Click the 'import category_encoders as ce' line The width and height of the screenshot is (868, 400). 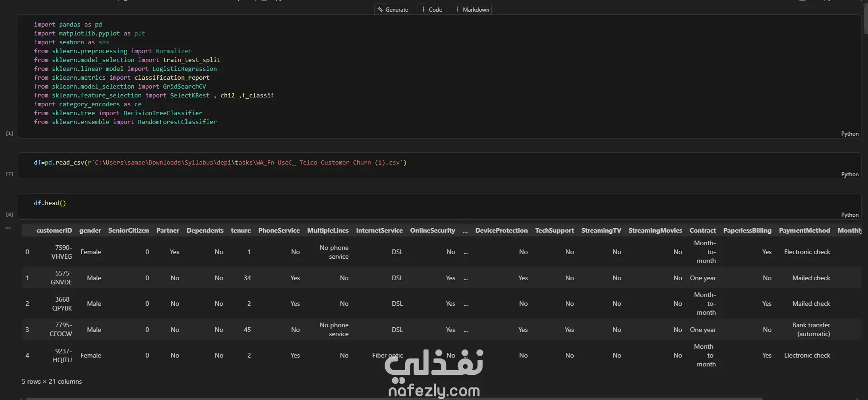click(88, 104)
